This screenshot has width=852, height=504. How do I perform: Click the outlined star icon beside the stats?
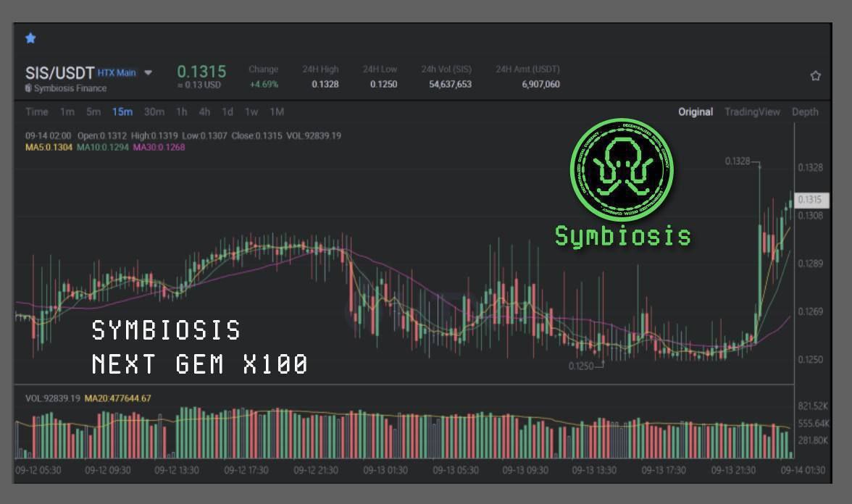pyautogui.click(x=816, y=75)
